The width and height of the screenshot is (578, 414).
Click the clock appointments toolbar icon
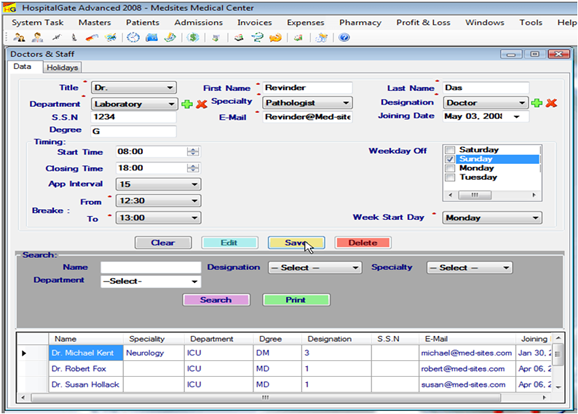pyautogui.click(x=133, y=38)
